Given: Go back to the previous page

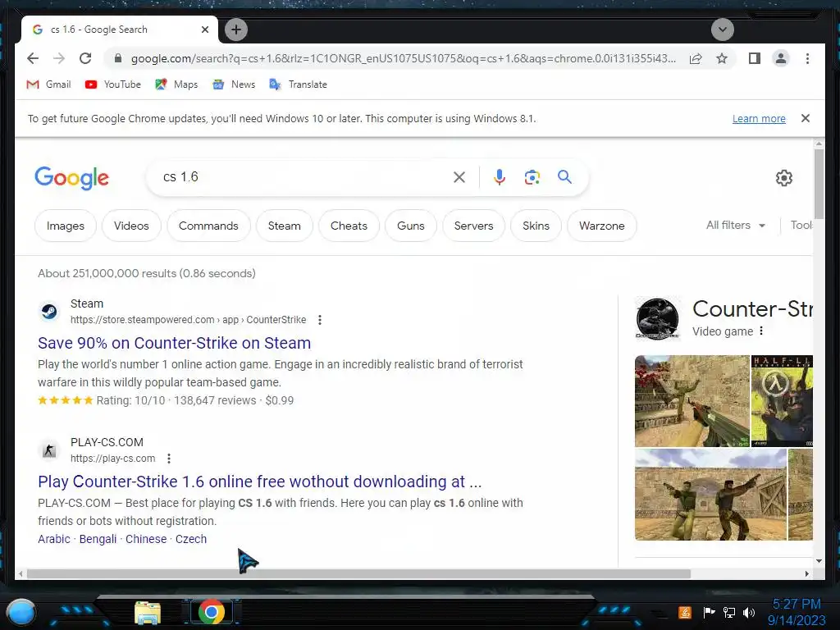Looking at the screenshot, I should pos(33,58).
